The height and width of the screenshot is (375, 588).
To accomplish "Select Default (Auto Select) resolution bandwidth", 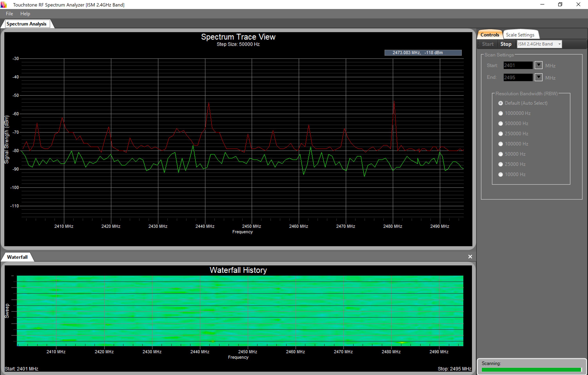I will click(501, 103).
